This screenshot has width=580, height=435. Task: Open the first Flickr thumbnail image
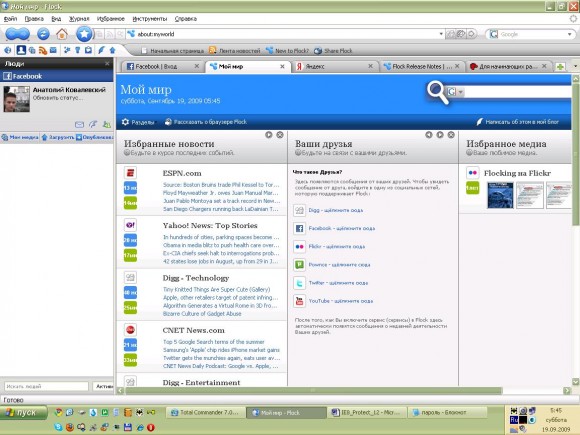tap(500, 195)
